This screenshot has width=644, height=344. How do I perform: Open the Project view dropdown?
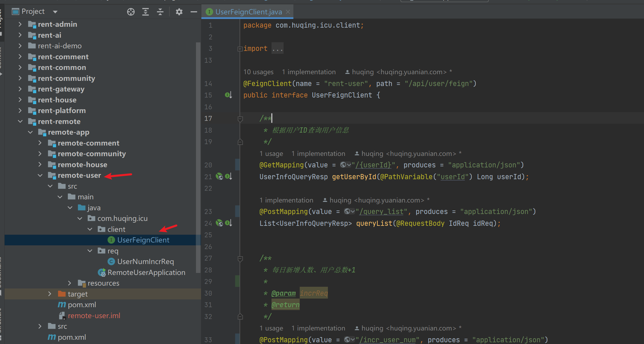coord(55,12)
